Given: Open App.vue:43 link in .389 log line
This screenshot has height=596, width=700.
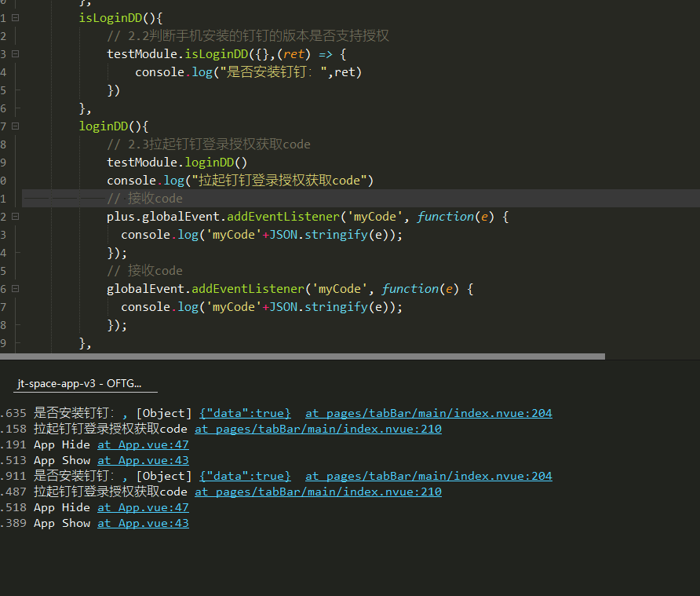Looking at the screenshot, I should pyautogui.click(x=143, y=523).
